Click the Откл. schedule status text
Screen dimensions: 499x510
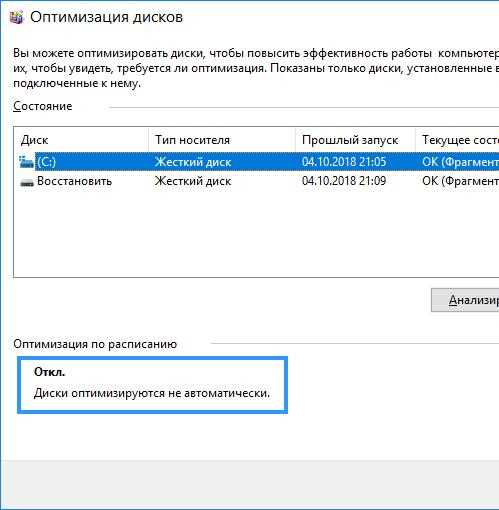click(50, 372)
